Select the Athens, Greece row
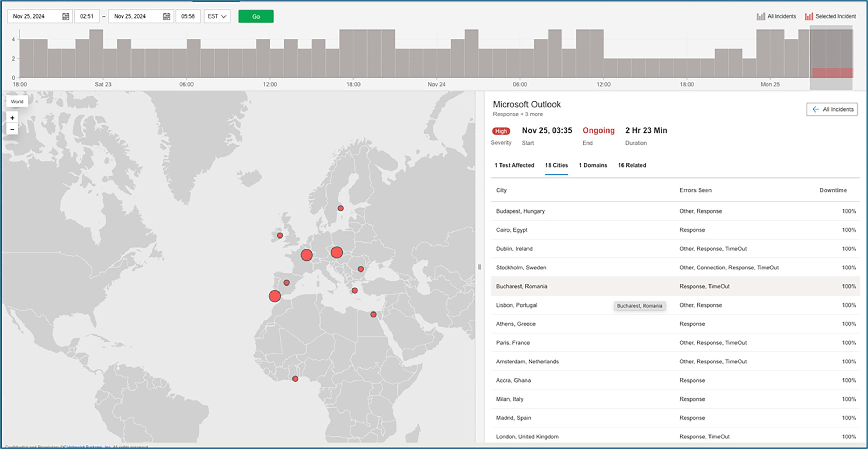This screenshot has width=868, height=450. coord(675,324)
